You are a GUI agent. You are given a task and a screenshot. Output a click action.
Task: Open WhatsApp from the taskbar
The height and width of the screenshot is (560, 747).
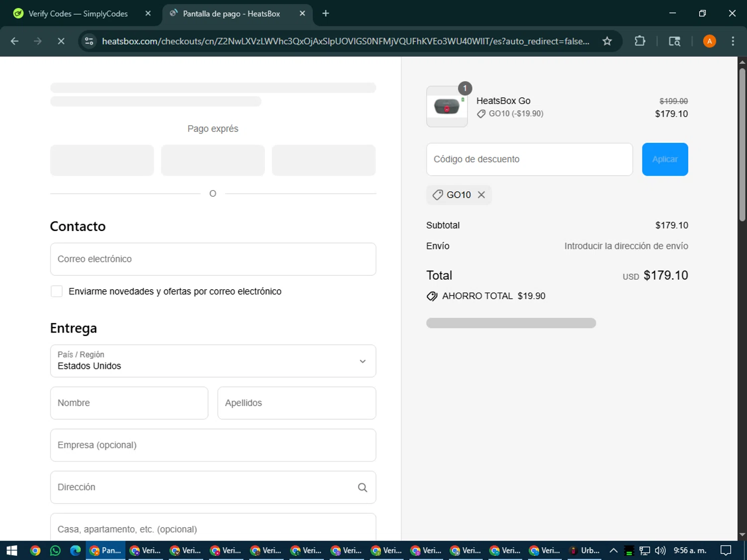click(55, 551)
